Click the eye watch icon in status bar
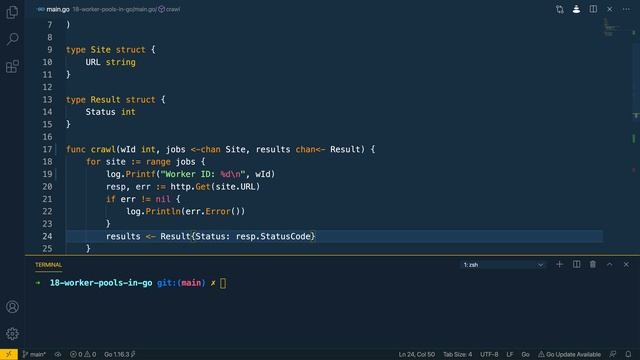640x360 pixels. [58, 354]
